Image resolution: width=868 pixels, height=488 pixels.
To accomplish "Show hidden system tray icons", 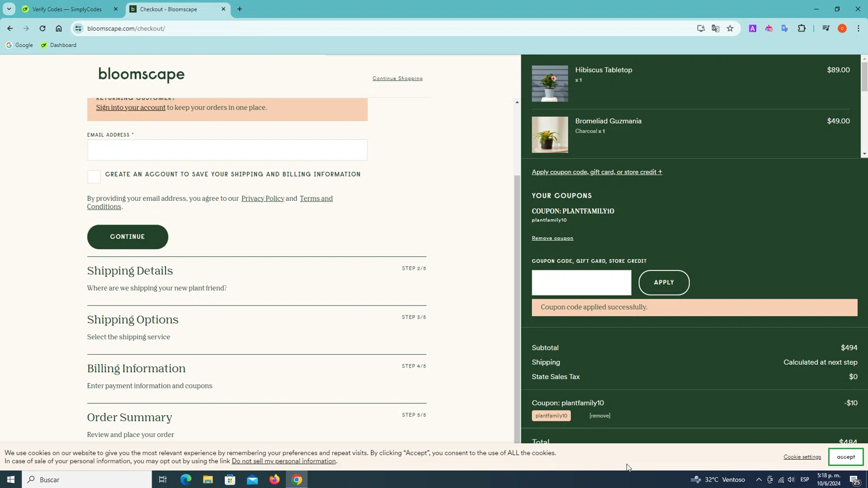I will pyautogui.click(x=759, y=479).
